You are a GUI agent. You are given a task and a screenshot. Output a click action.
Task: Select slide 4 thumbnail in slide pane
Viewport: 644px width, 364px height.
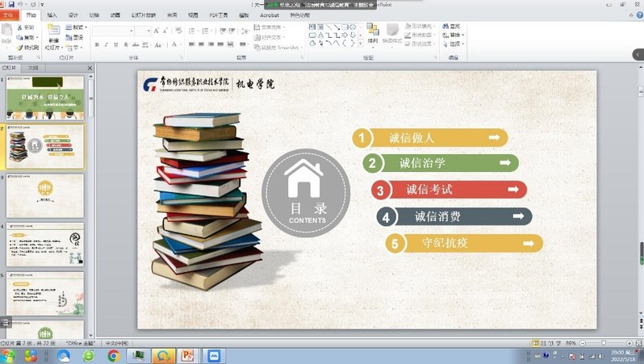pos(44,245)
